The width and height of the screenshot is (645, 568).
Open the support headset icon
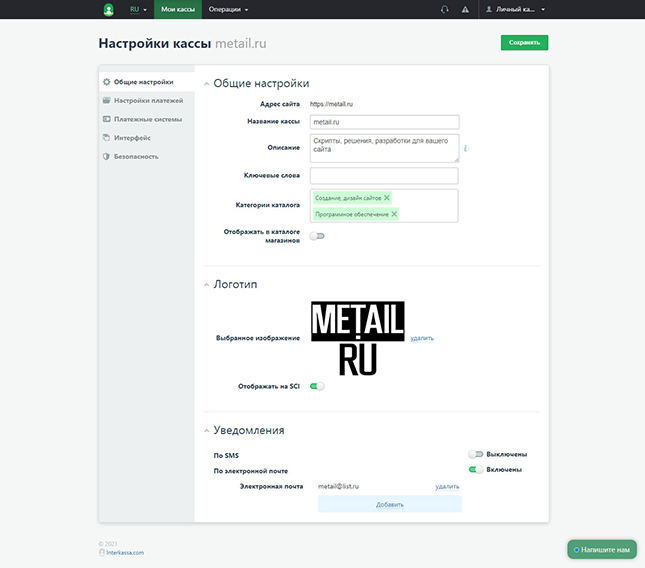(444, 9)
